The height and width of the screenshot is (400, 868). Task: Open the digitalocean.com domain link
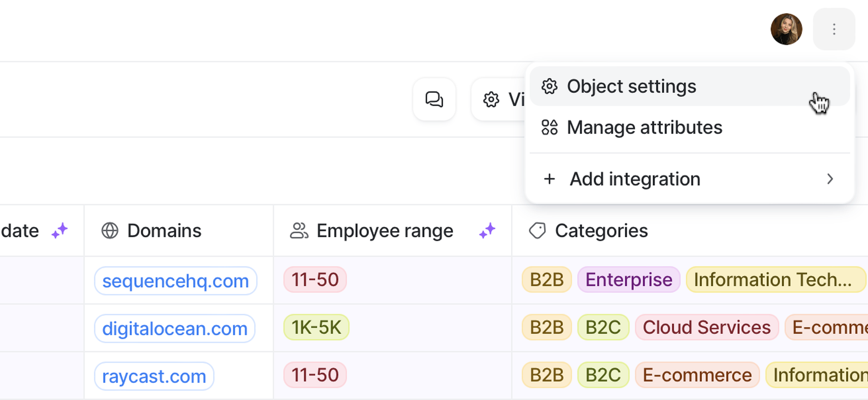click(x=175, y=329)
